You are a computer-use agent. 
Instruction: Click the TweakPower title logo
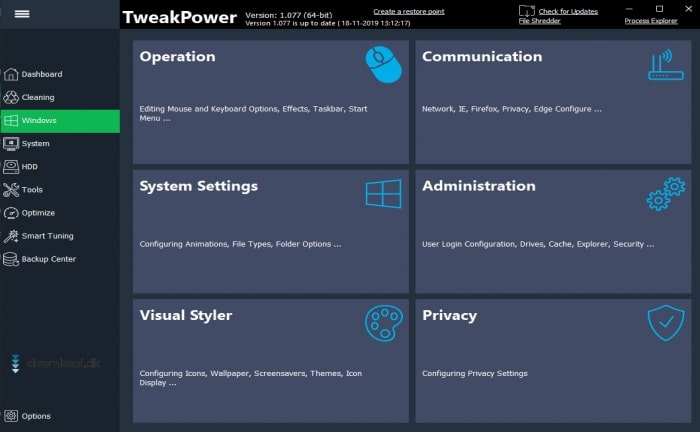tap(179, 17)
